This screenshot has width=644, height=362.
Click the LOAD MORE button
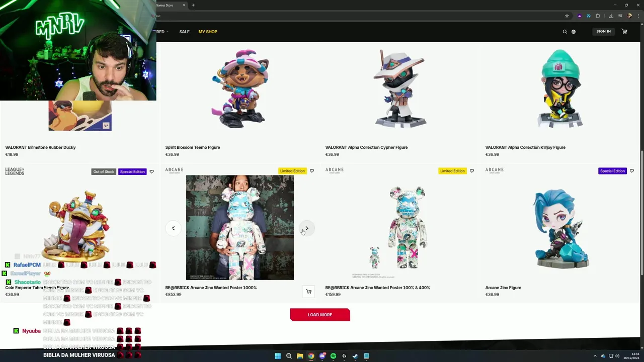click(x=320, y=315)
